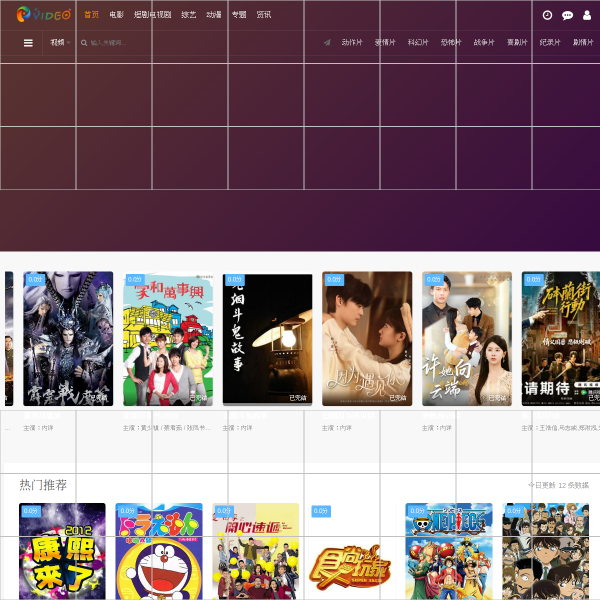
Task: Open the 食尚玩家 logo thumbnail
Action: click(x=352, y=551)
